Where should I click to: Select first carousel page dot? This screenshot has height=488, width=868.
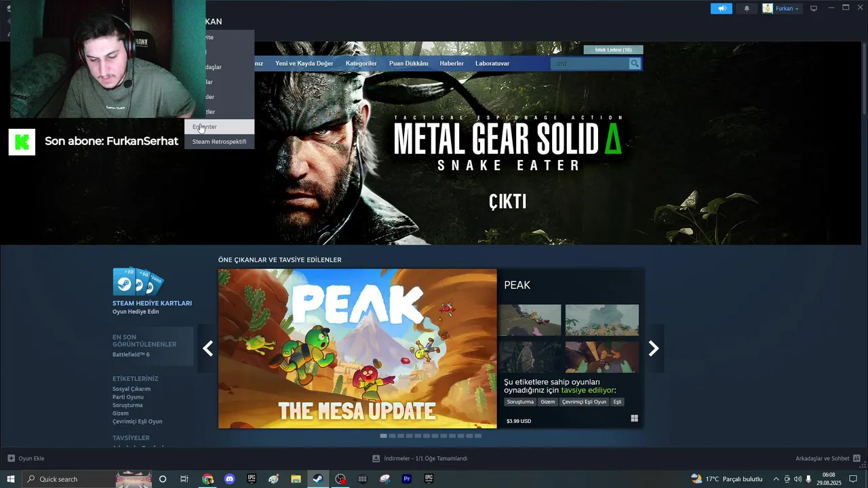pos(384,436)
